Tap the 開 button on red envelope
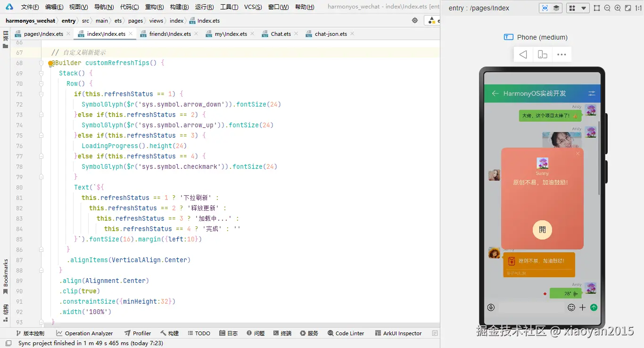The image size is (644, 348). [542, 230]
